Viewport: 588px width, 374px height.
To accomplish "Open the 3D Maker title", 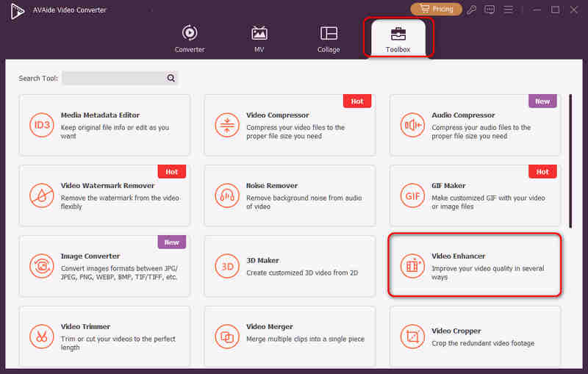I will [262, 260].
